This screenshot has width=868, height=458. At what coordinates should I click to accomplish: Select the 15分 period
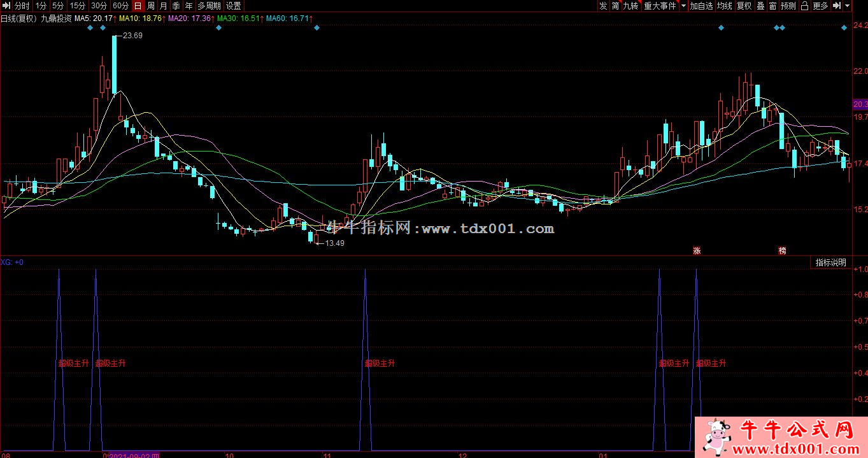pyautogui.click(x=78, y=6)
